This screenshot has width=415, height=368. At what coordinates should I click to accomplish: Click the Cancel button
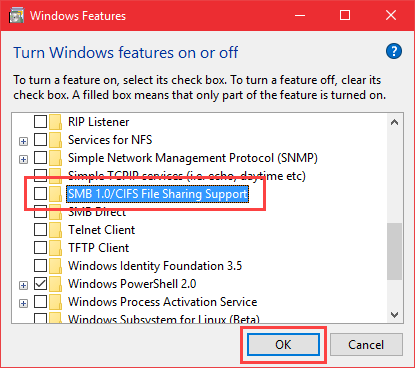pos(366,344)
